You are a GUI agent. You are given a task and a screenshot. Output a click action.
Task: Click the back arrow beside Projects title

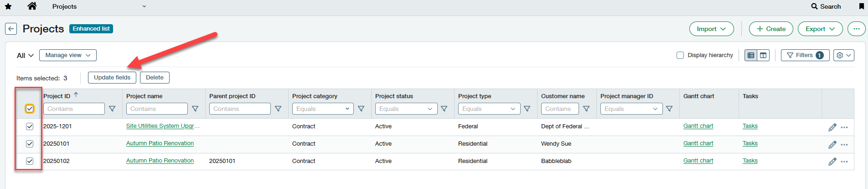[11, 29]
